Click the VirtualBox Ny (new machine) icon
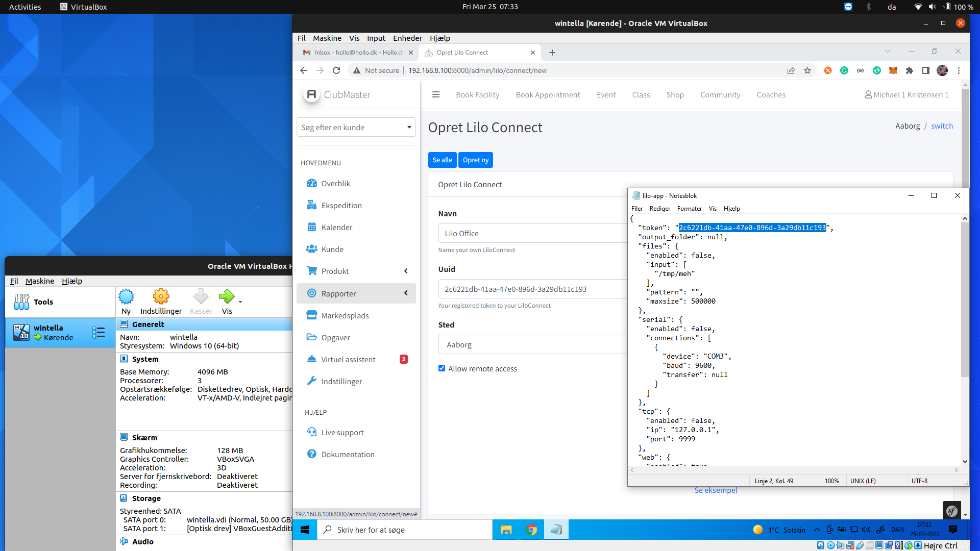Viewport: 980px width, 551px height. 126,297
